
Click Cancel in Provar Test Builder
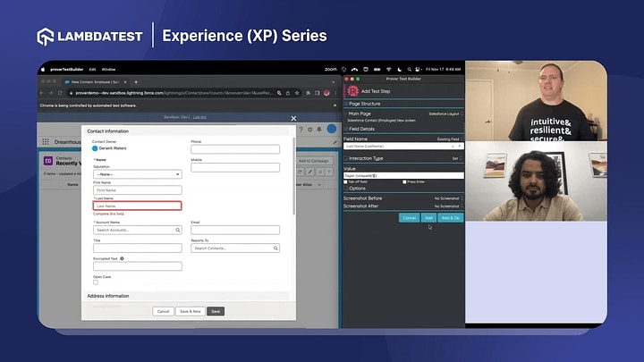(409, 218)
